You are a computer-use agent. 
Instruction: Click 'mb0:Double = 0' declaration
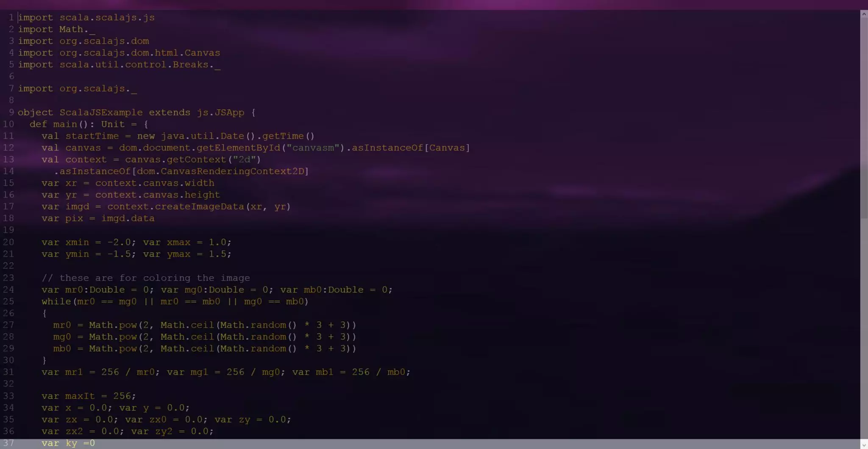click(x=345, y=290)
